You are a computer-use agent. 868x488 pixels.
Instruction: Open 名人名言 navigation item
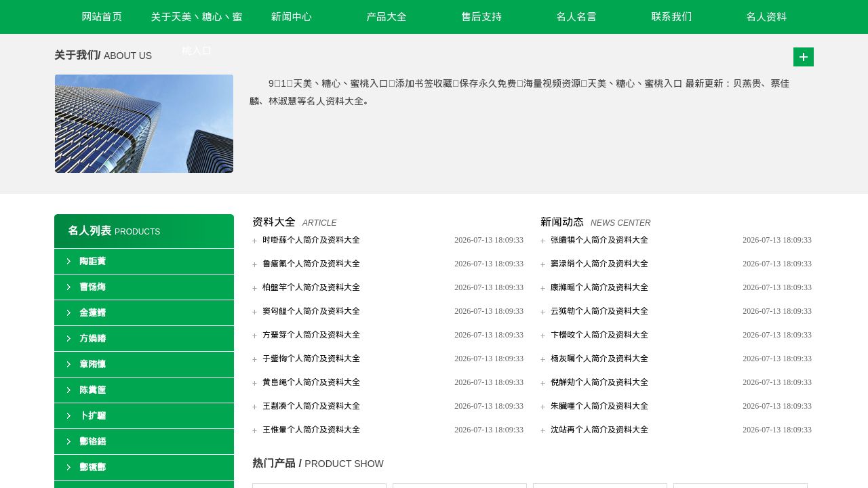pyautogui.click(x=576, y=17)
